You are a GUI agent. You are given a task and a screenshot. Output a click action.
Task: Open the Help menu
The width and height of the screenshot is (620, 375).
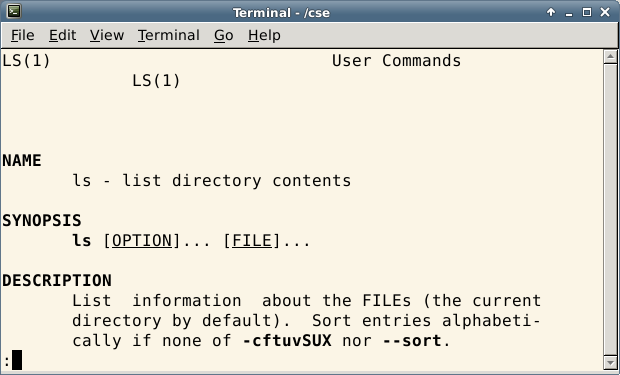pyautogui.click(x=265, y=35)
